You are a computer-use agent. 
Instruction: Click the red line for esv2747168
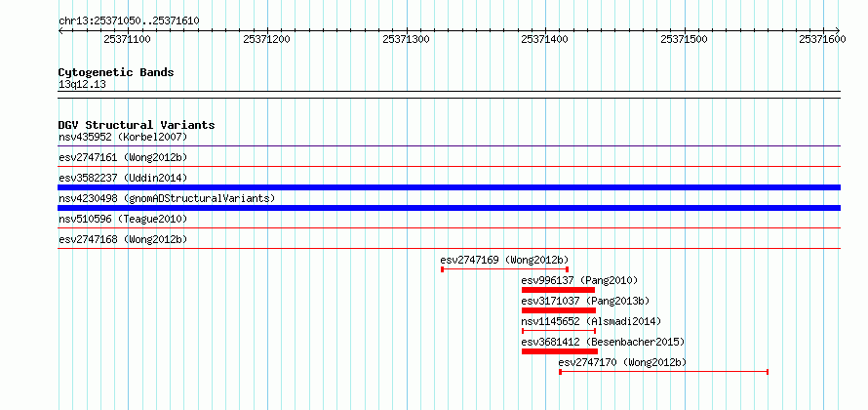point(449,248)
